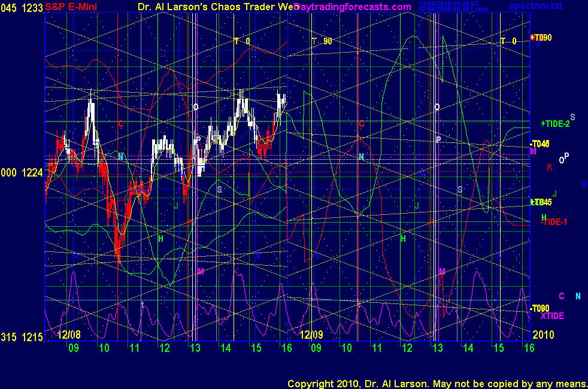Click the Daytradingforecasts.com link

(x=353, y=7)
